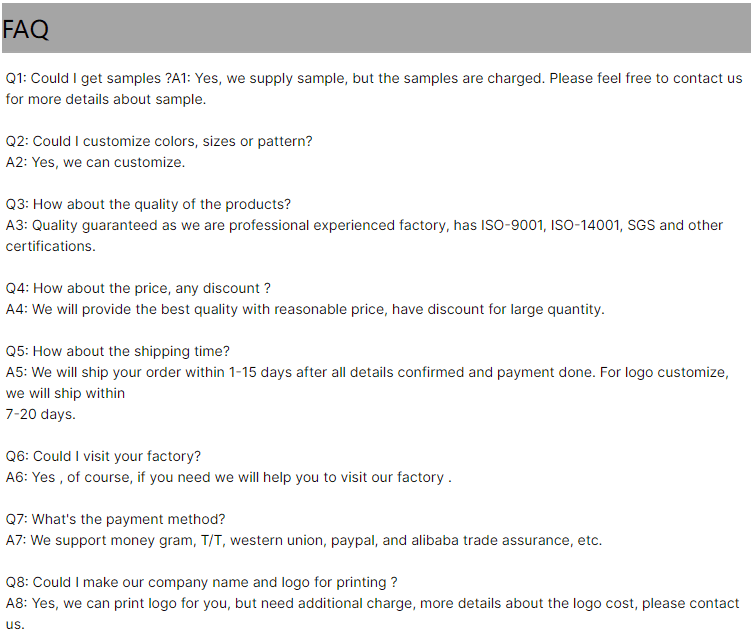Click the A3 answer mentioning ISO-9001

click(364, 225)
